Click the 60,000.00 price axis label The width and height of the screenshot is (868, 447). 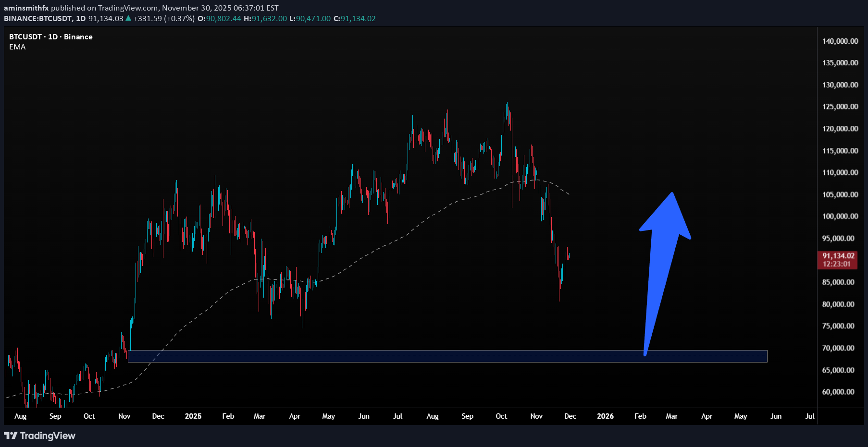tap(838, 392)
